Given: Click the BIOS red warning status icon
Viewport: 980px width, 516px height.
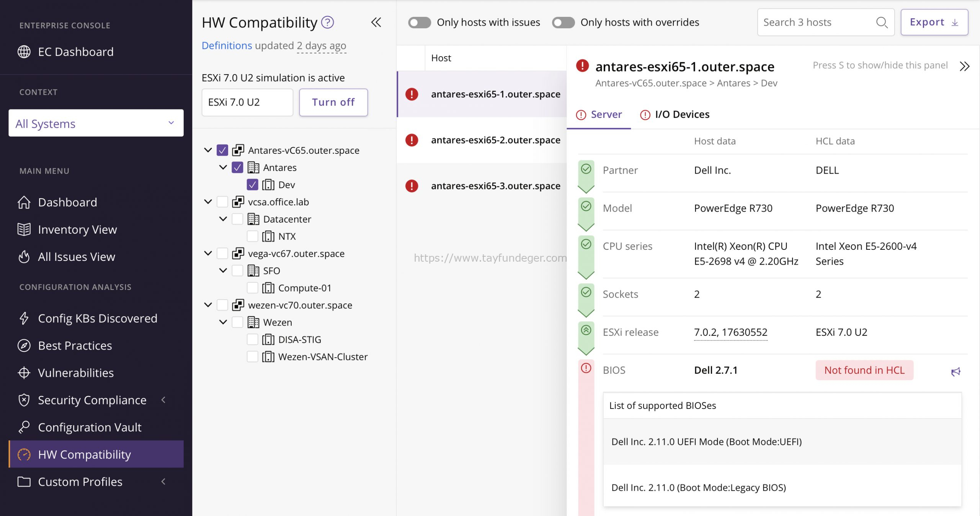Looking at the screenshot, I should 586,368.
